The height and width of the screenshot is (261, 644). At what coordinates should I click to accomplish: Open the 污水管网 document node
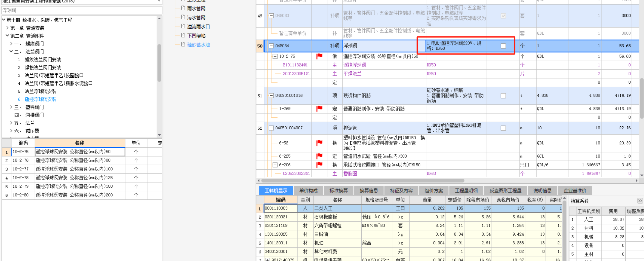point(196,17)
